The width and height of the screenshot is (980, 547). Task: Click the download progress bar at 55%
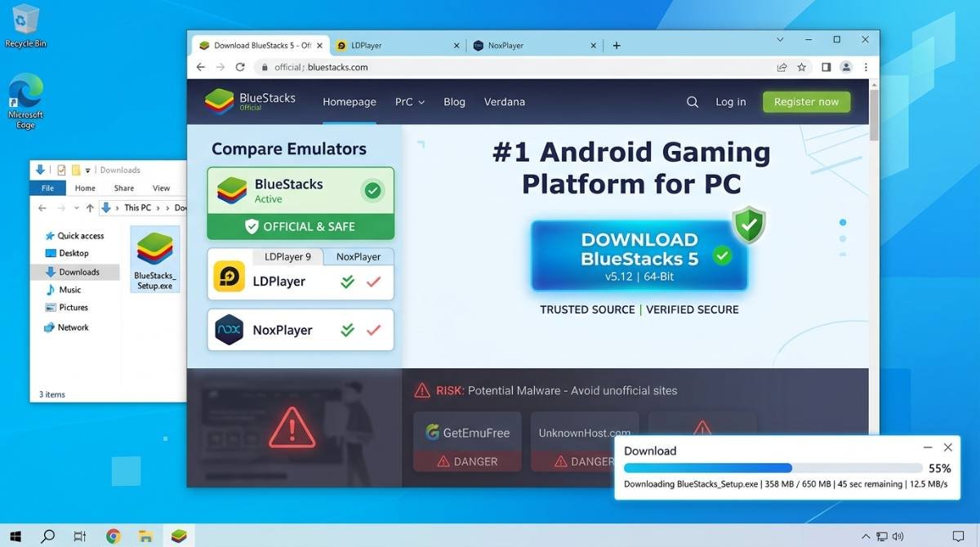(773, 469)
